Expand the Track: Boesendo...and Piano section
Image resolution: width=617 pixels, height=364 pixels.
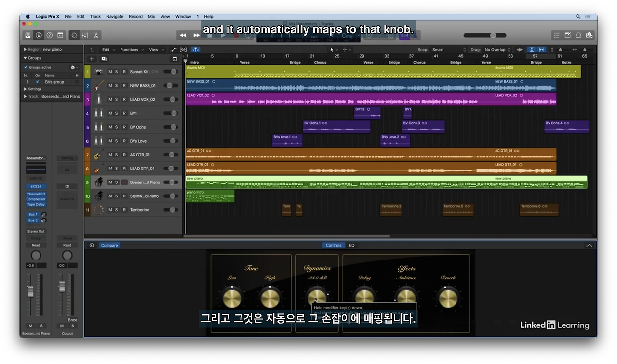click(x=25, y=96)
